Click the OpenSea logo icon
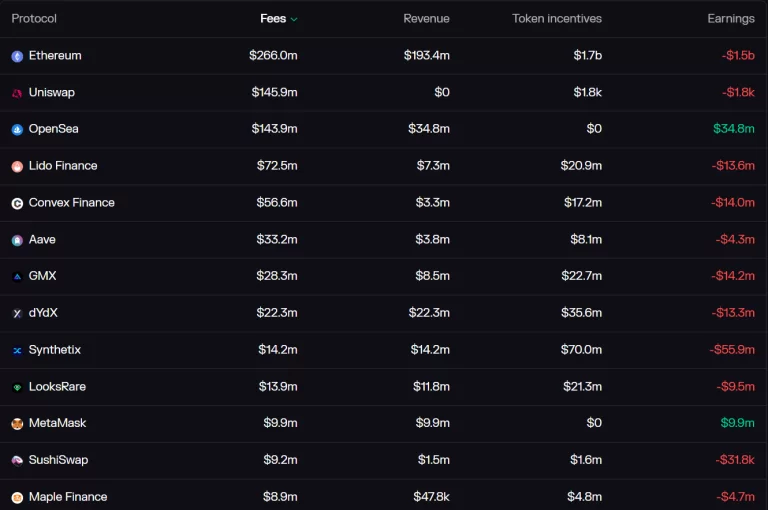768x510 pixels. click(17, 130)
